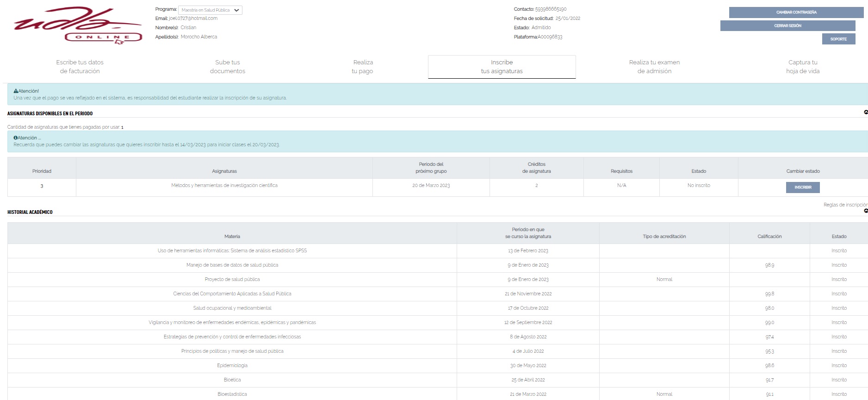Viewport: 868px width, 400px height.
Task: Click Inscribir for Métodos y herramientas course
Action: [802, 187]
